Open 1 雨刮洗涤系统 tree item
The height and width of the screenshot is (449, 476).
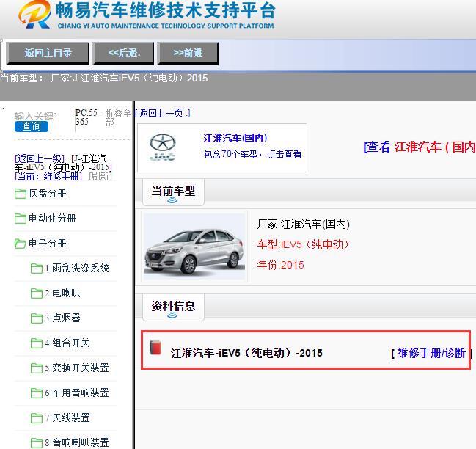[x=77, y=269]
